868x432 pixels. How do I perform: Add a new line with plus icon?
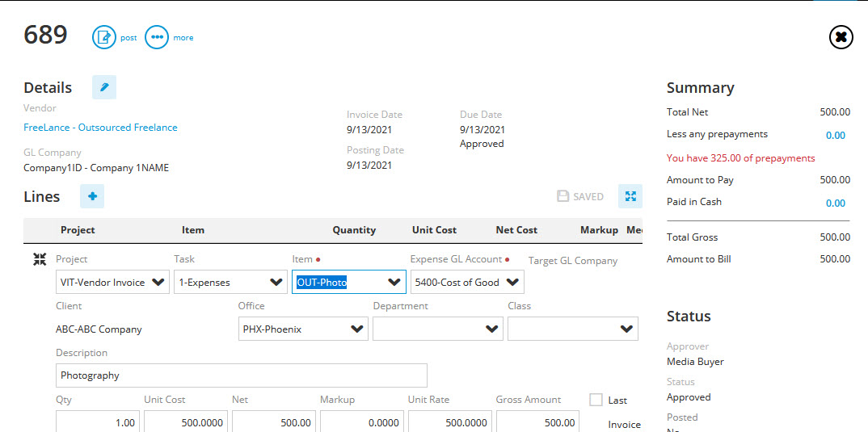pos(92,196)
